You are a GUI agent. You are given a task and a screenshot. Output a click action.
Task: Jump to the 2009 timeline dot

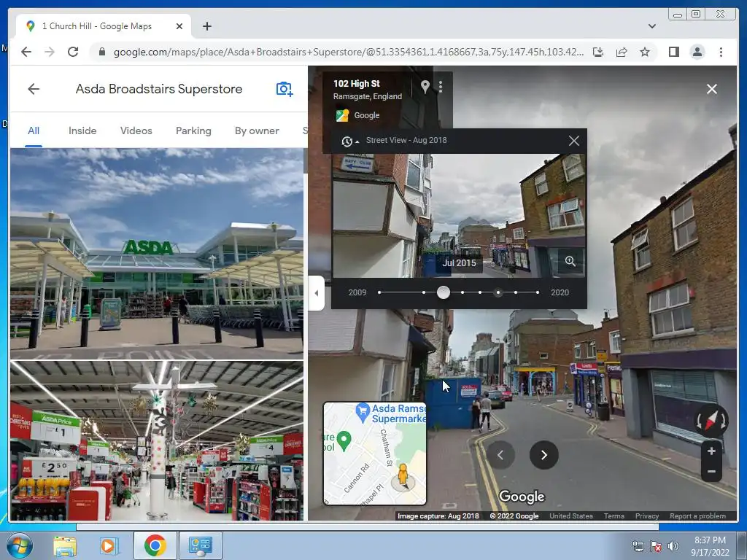pos(379,292)
